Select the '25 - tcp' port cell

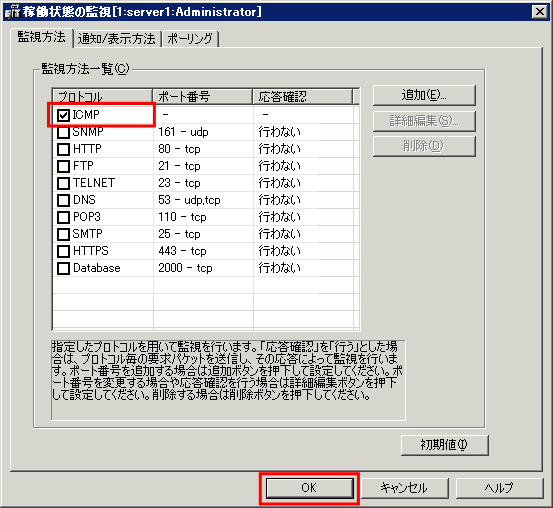click(x=203, y=234)
